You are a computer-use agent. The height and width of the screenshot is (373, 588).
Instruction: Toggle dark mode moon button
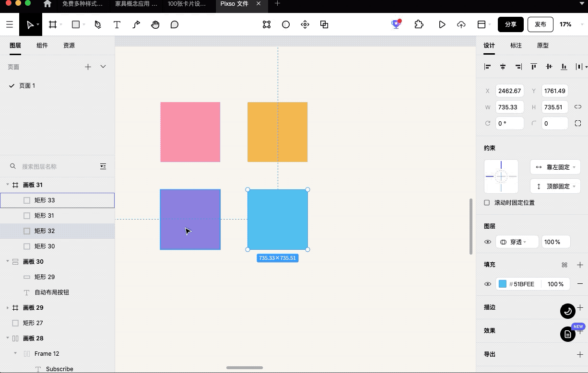tap(568, 311)
